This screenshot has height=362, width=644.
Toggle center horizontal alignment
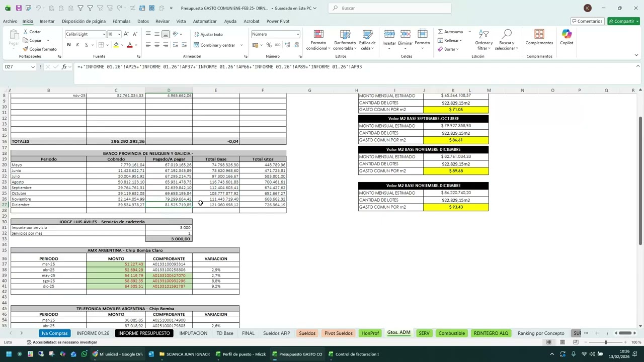156,45
